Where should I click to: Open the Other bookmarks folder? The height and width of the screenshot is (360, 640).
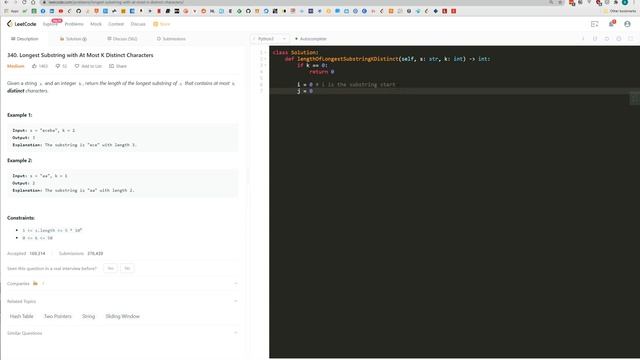tap(620, 11)
